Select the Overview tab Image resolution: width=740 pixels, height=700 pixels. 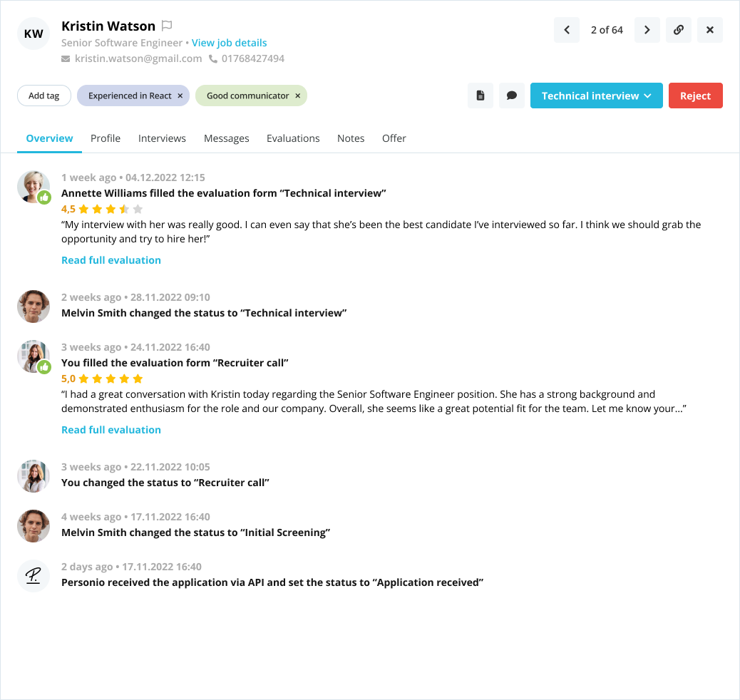click(50, 138)
